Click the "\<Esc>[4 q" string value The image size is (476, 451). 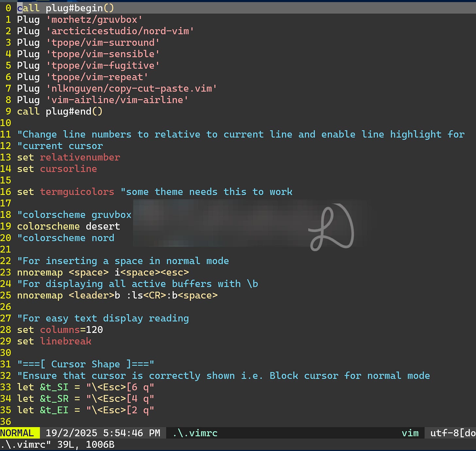tap(120, 399)
